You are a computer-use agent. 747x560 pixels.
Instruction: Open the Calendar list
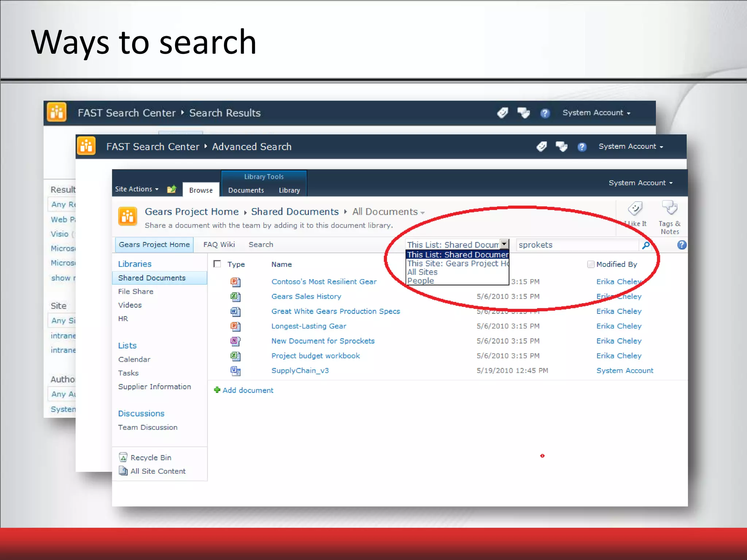tap(134, 359)
